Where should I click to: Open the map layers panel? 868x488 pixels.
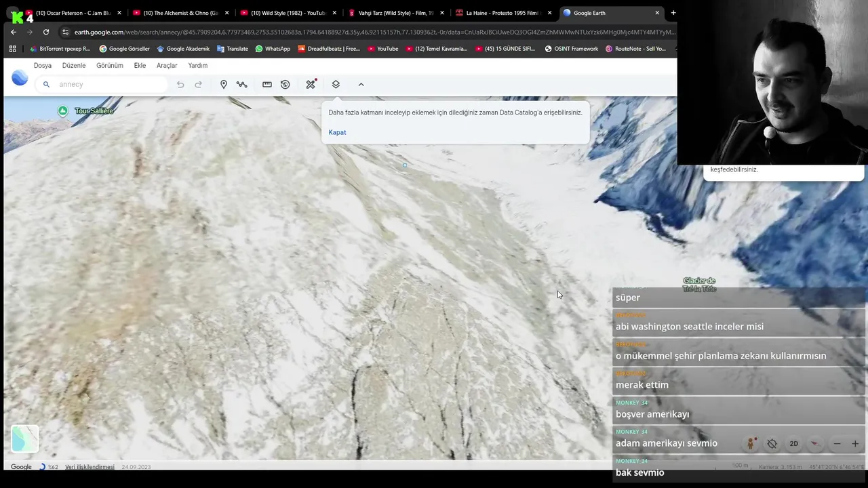(336, 85)
